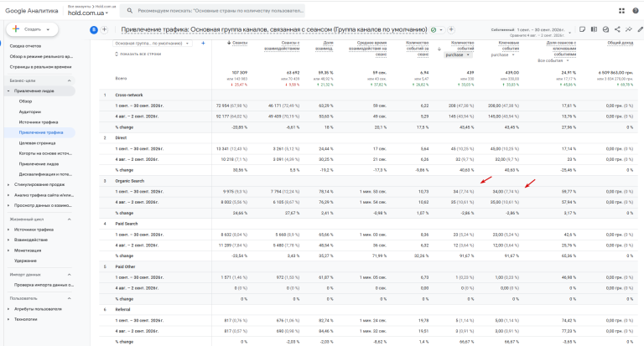The image size is (644, 346).
Task: Focus the search field Рекомендуем поискать
Action: click(x=221, y=11)
